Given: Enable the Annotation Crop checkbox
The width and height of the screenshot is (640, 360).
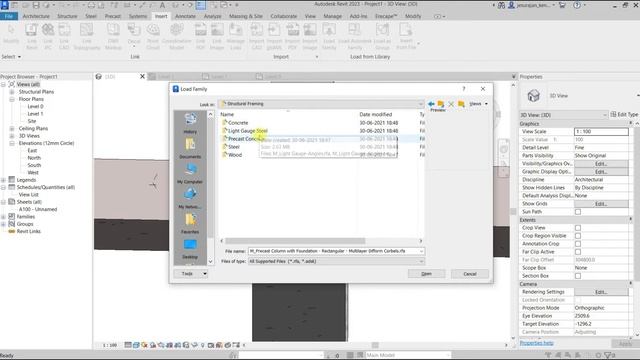Looking at the screenshot, I should [x=578, y=244].
